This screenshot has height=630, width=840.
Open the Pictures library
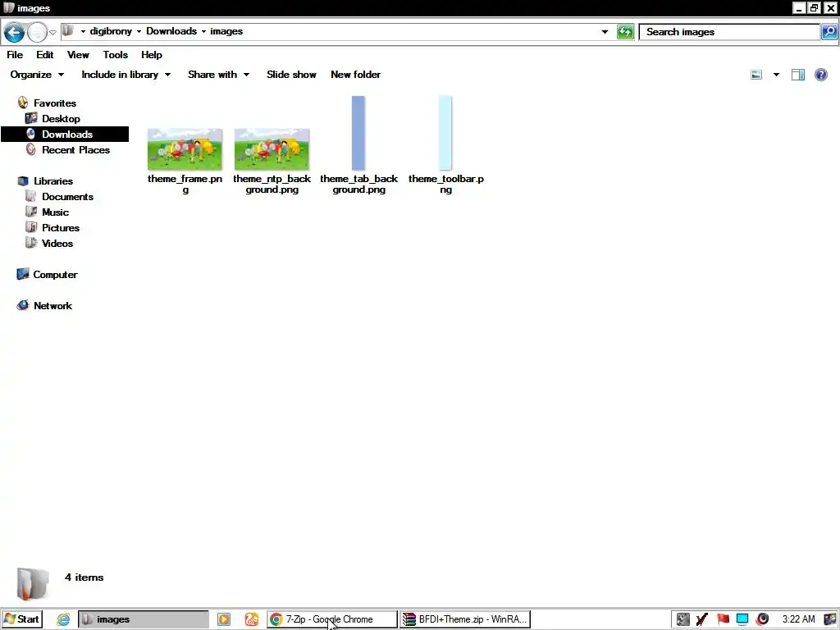(x=61, y=228)
